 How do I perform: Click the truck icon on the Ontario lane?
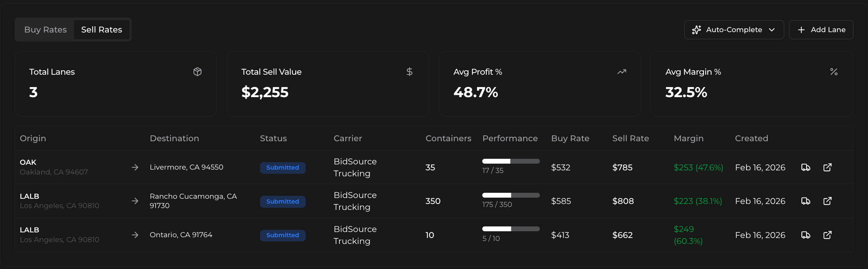click(806, 235)
